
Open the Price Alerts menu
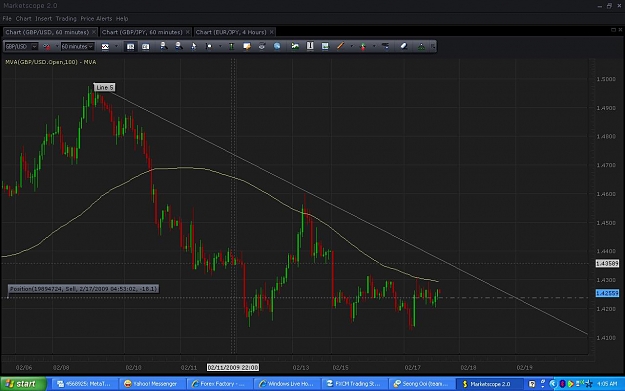tap(96, 19)
